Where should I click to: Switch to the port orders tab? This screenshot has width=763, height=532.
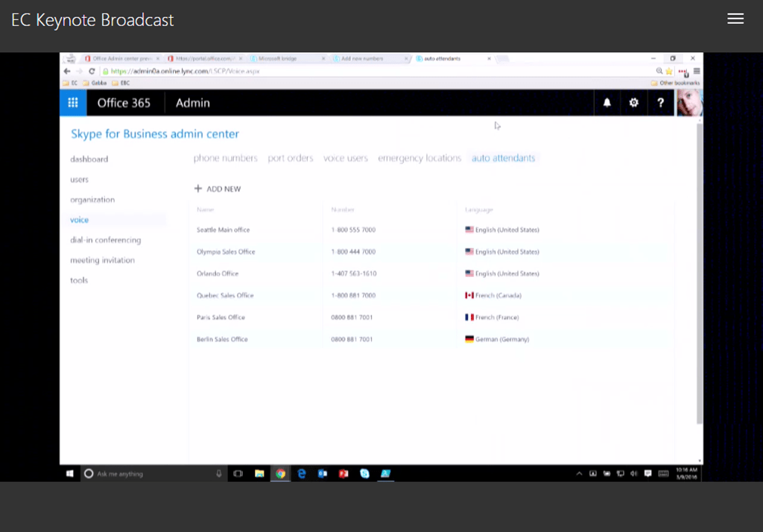[290, 158]
